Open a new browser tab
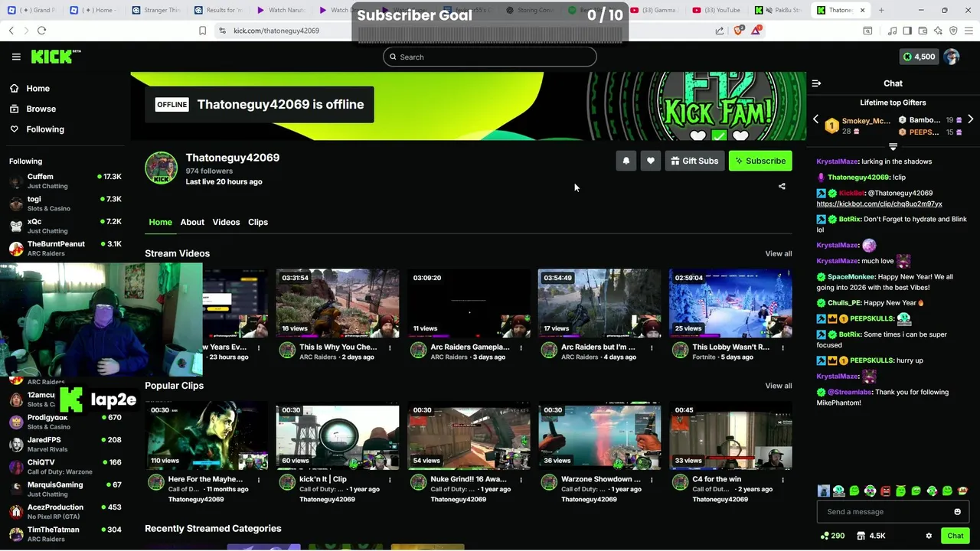The width and height of the screenshot is (980, 551). click(881, 10)
